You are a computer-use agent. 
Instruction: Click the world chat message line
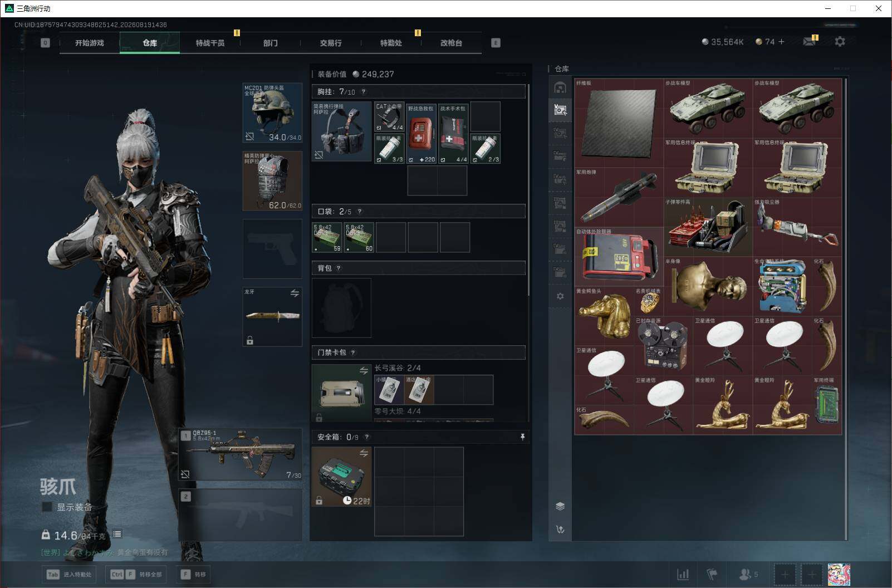(104, 552)
